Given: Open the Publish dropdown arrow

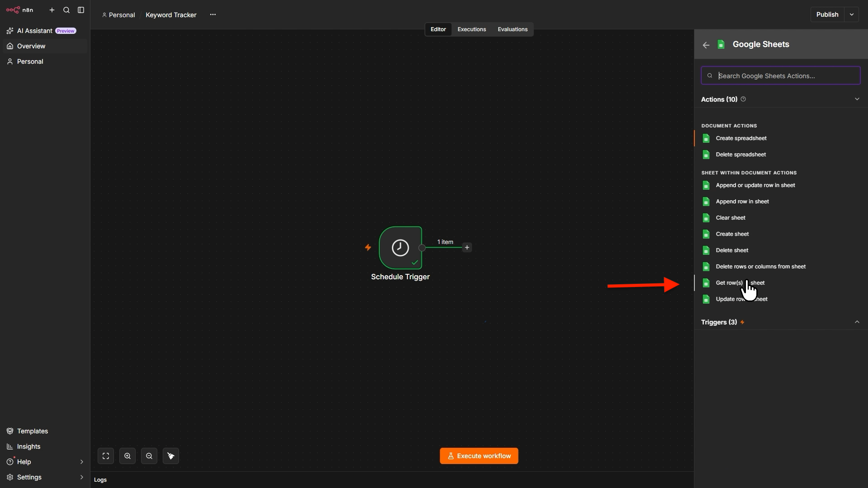Looking at the screenshot, I should 852,14.
